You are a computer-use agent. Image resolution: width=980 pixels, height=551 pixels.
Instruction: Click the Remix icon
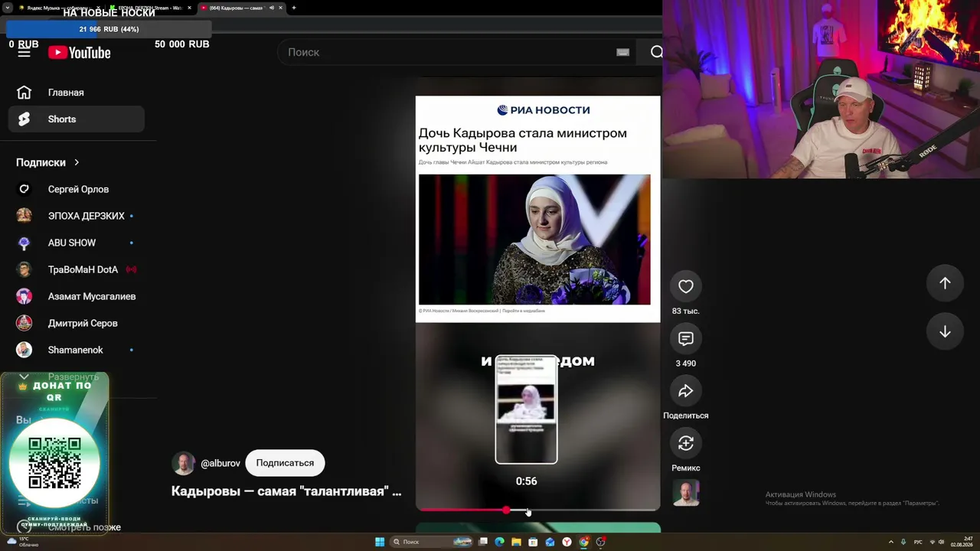[686, 443]
